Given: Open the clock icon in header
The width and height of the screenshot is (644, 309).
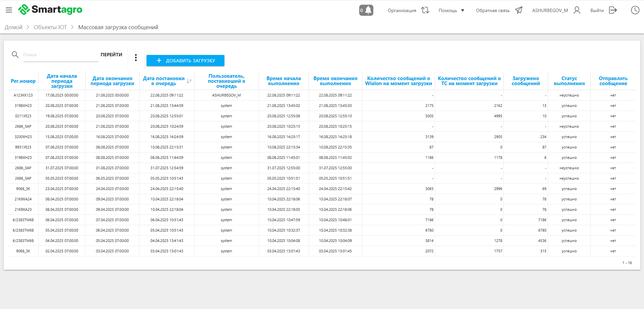Looking at the screenshot, I should tap(635, 10).
